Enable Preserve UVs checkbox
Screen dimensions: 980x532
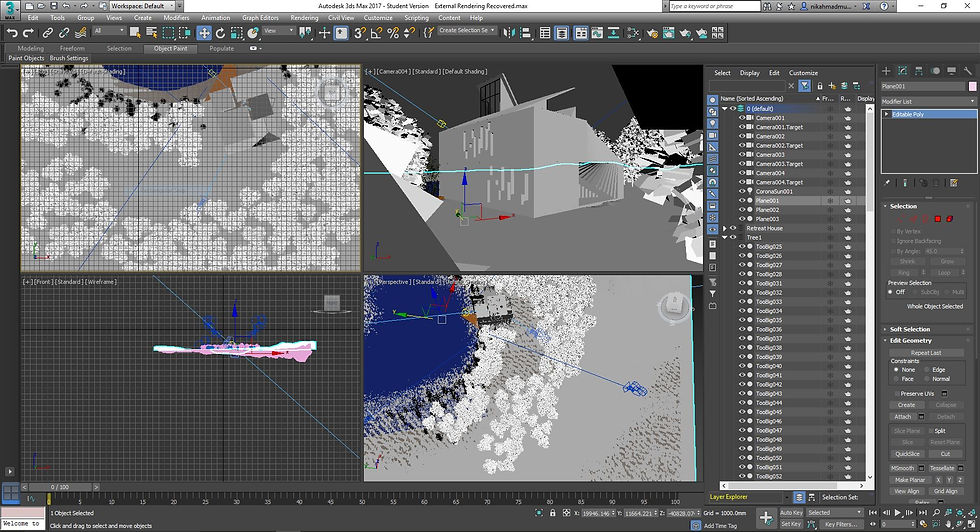point(896,393)
